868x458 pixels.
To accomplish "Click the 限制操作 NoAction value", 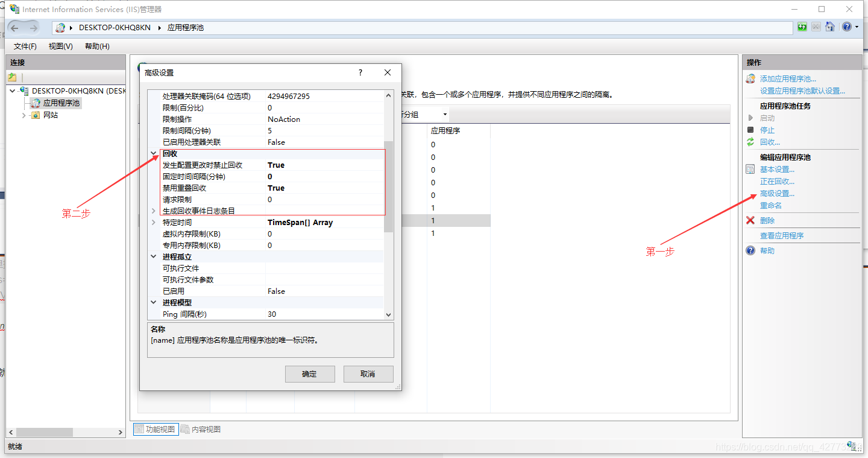I will pos(324,119).
